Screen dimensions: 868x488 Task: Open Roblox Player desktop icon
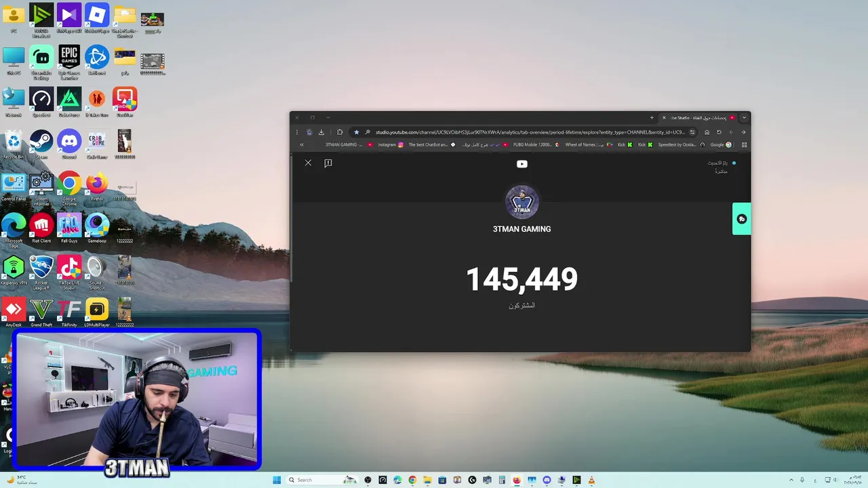click(x=97, y=19)
